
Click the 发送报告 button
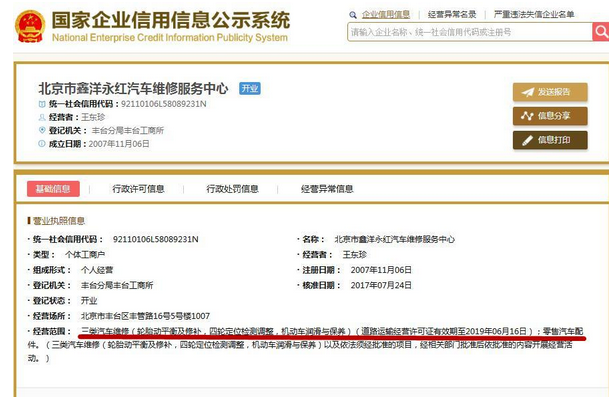[550, 92]
